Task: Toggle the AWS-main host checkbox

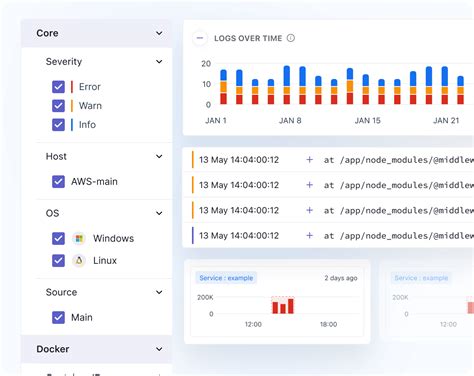Action: tap(58, 182)
